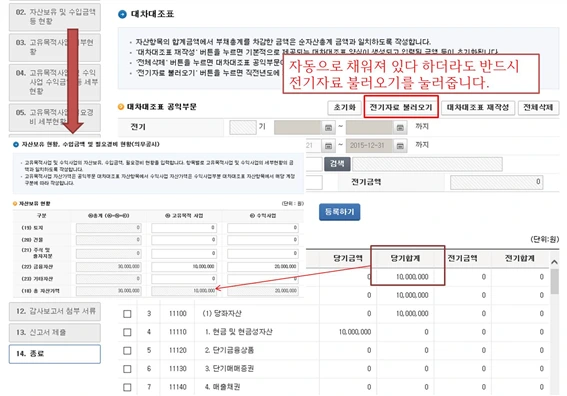Click the 전기 end date field
This screenshot has height=396, width=567.
(x=370, y=128)
